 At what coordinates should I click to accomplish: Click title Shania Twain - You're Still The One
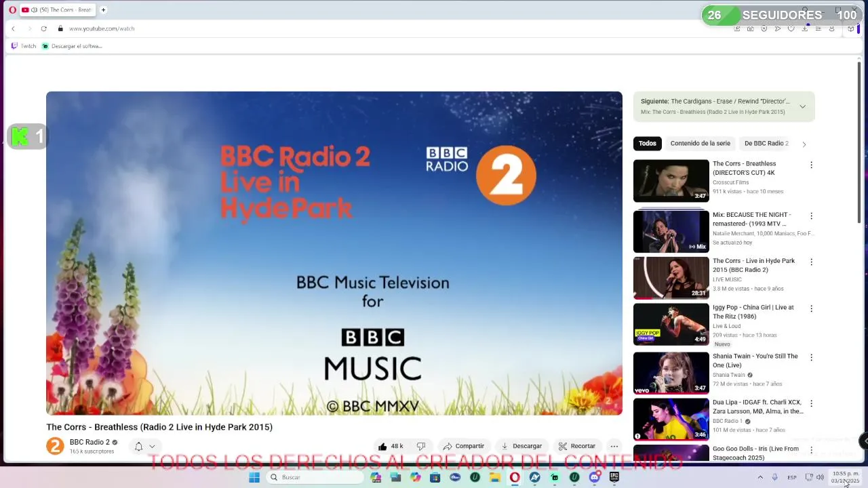pos(755,361)
